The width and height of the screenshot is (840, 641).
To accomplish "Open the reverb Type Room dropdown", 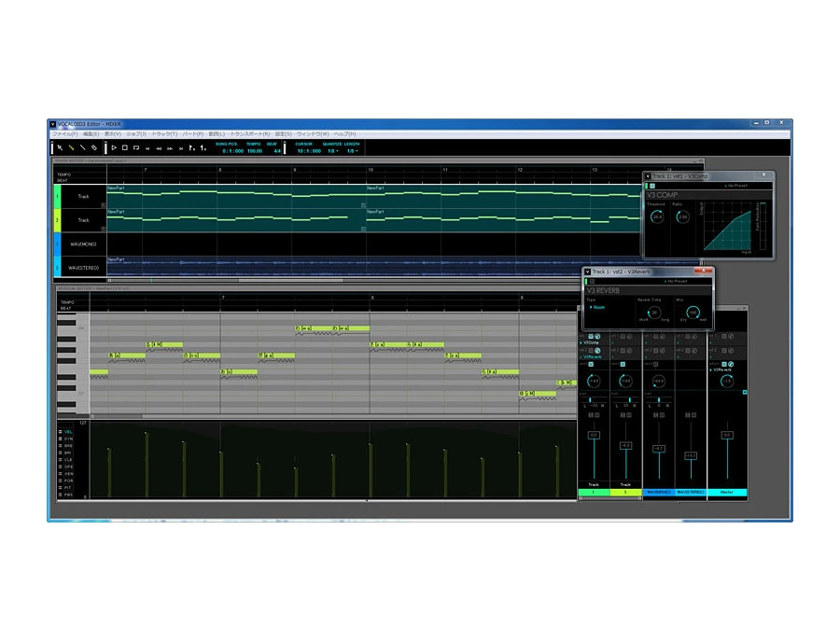I will click(597, 307).
